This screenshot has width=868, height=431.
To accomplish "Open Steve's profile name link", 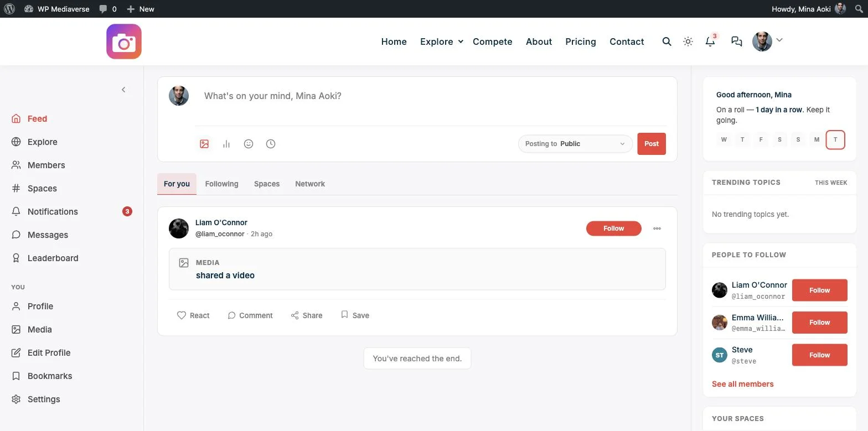I will pyautogui.click(x=742, y=350).
